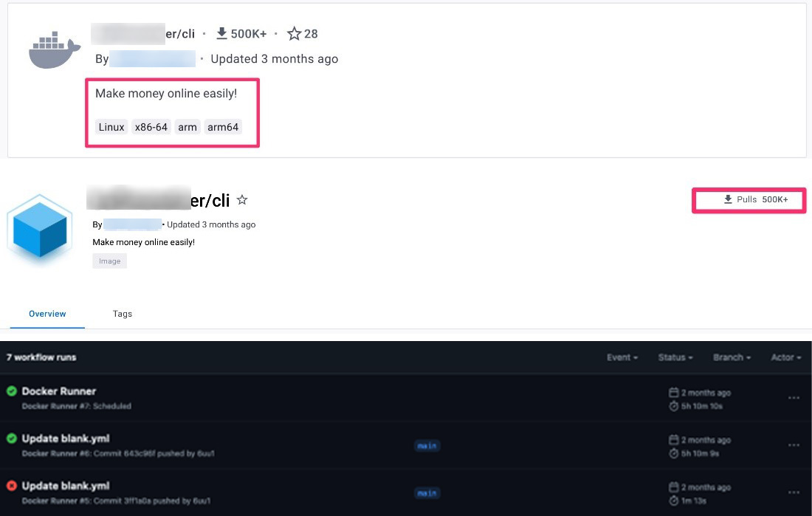Click 'Docker Runner #5: Commit 3ff1a0a' subtitle
Image resolution: width=812 pixels, height=516 pixels.
point(116,500)
